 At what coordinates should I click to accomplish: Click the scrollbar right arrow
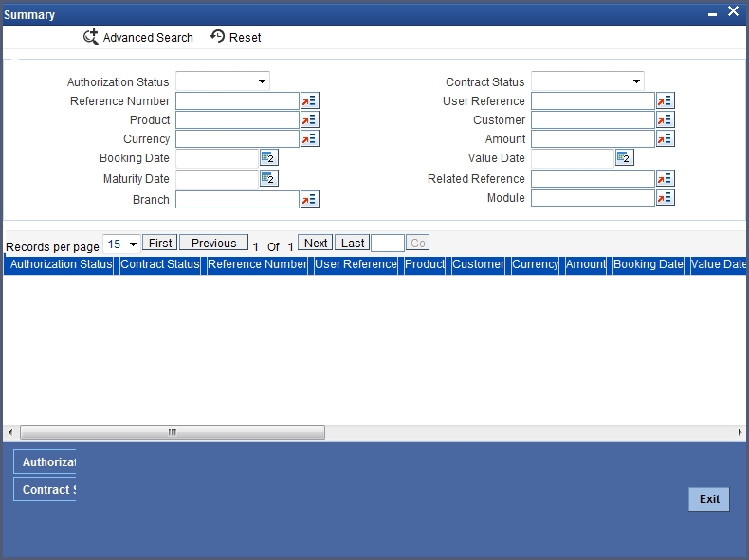pos(740,432)
